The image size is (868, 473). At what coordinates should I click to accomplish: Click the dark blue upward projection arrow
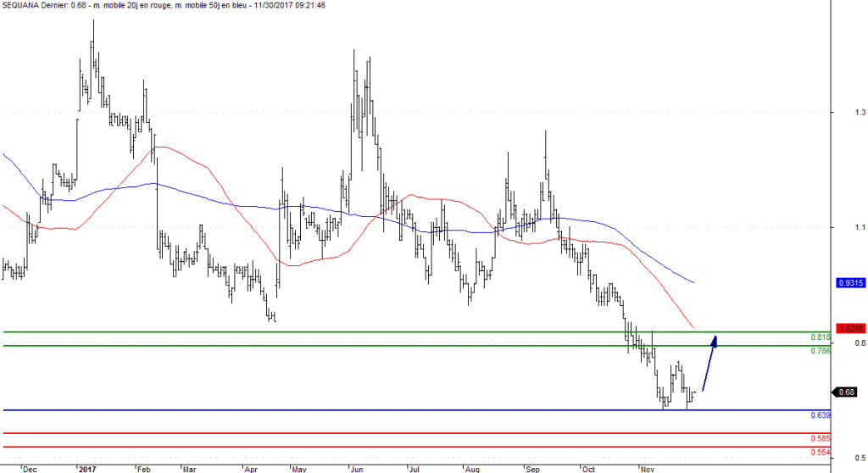pos(709,364)
